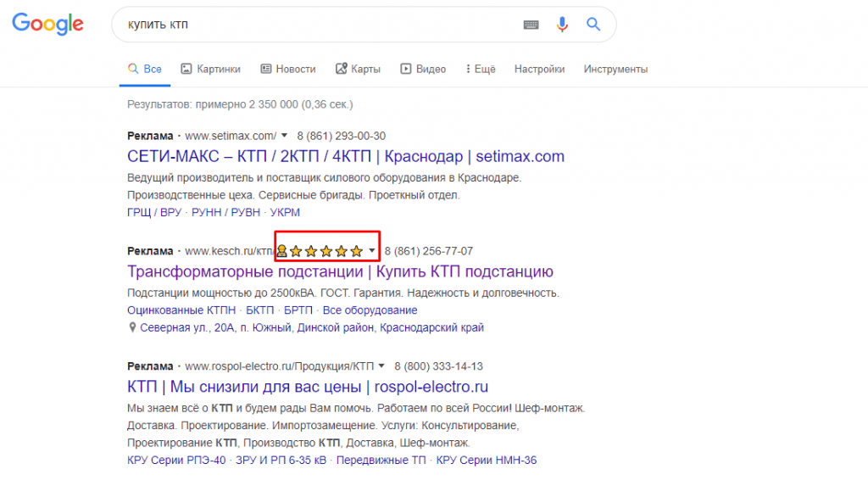Click address 'Северная ул., 20А, п. Южный' link
The width and height of the screenshot is (868, 486).
[312, 327]
